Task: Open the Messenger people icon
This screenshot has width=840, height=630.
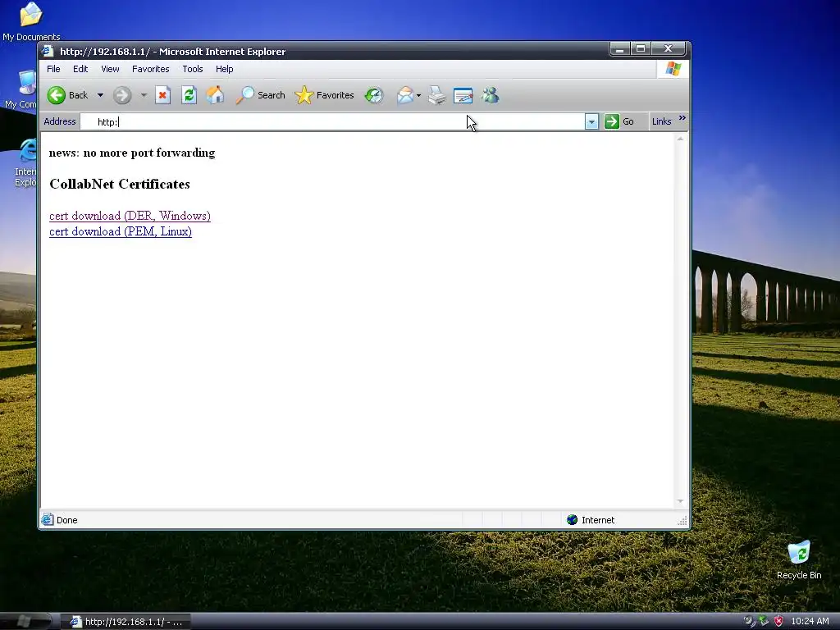Action: 490,95
